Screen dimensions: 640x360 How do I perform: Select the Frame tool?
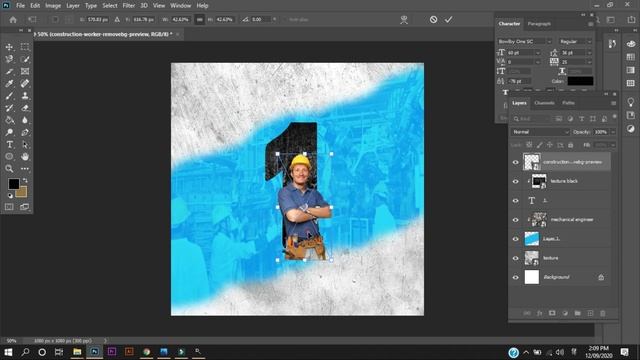25,71
